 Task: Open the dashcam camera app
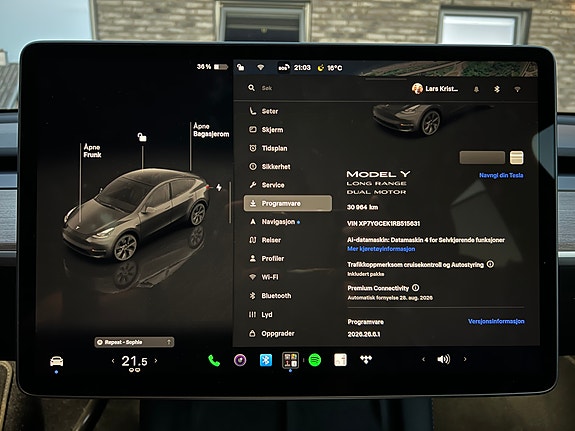[x=240, y=360]
